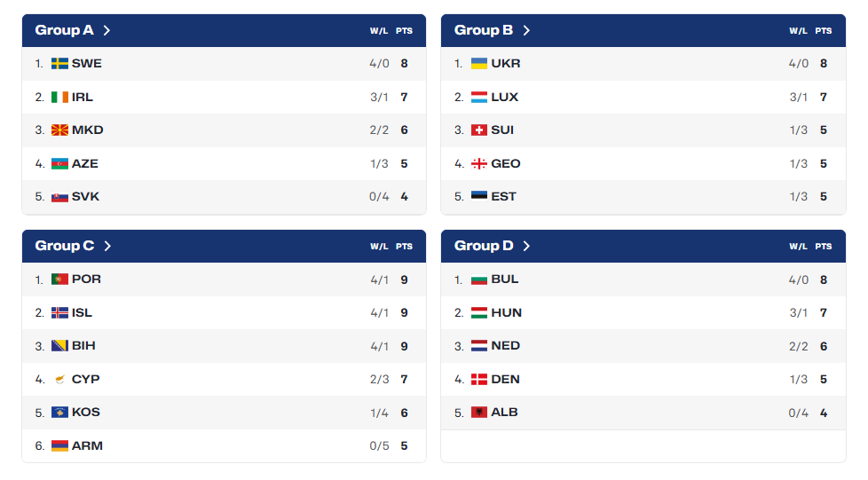Open the Group A heading link
The image size is (868, 480).
(x=64, y=30)
